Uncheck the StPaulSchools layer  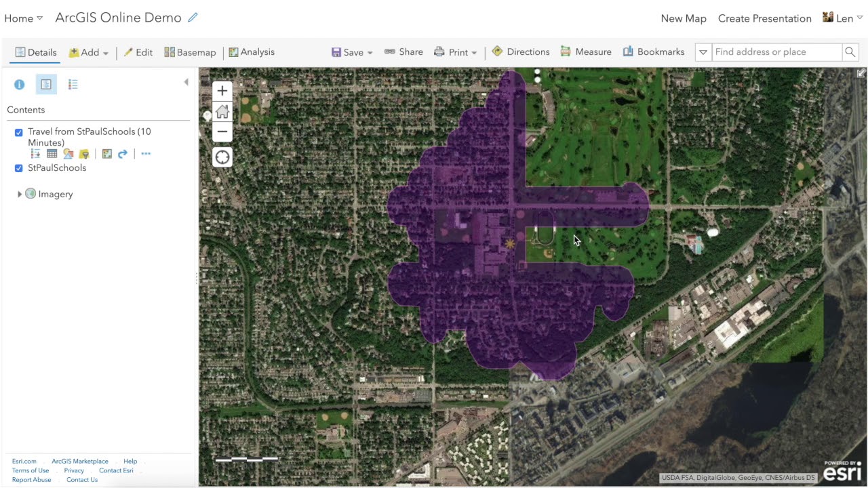tap(19, 168)
